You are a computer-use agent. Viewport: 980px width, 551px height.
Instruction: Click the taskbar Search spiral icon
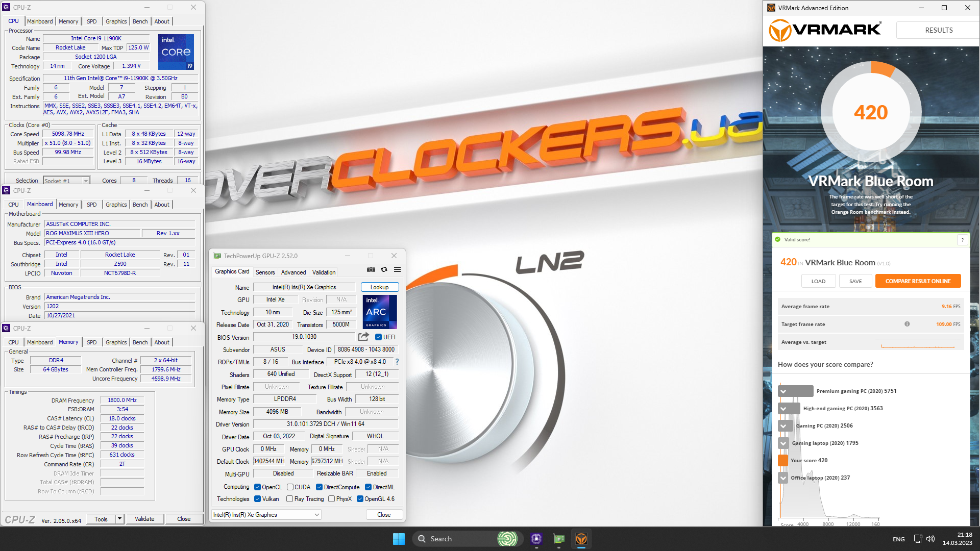pyautogui.click(x=507, y=539)
